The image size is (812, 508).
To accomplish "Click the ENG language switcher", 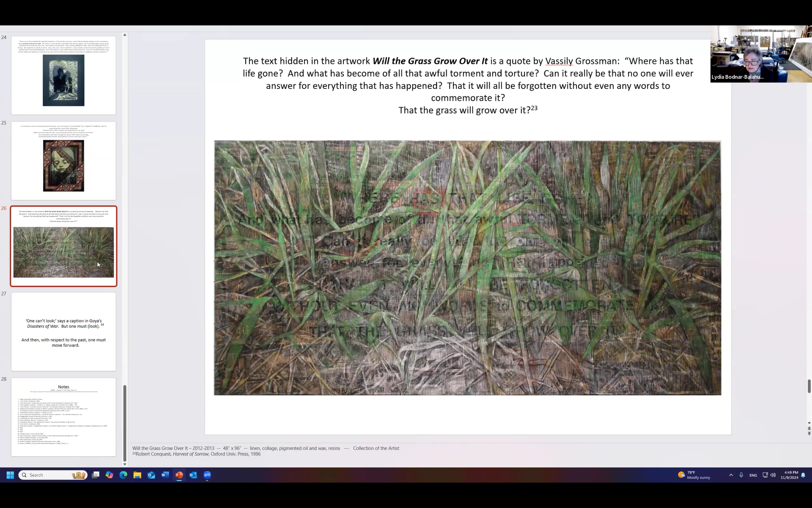I will tap(753, 475).
